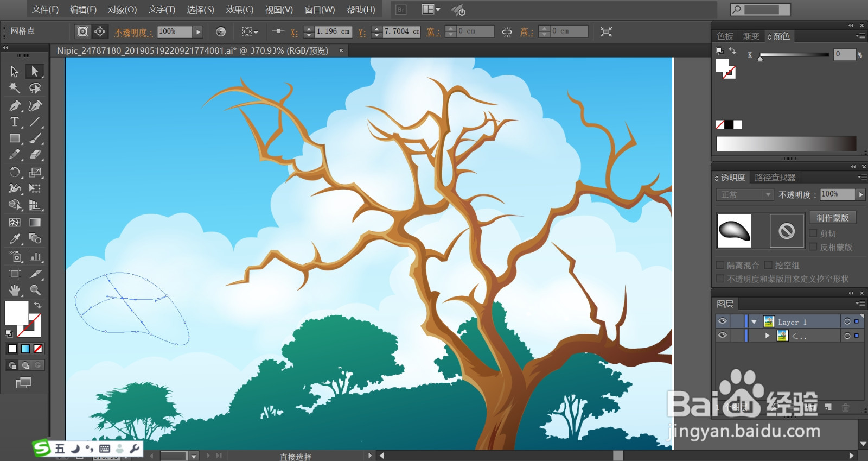Image resolution: width=868 pixels, height=461 pixels.
Task: Select the Direct Selection tool
Action: [35, 71]
